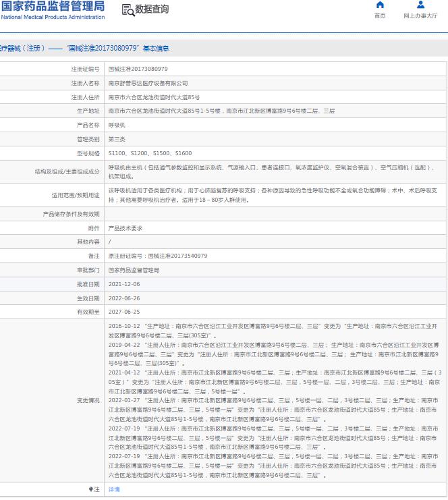Click the 批准日期 label

88,284
